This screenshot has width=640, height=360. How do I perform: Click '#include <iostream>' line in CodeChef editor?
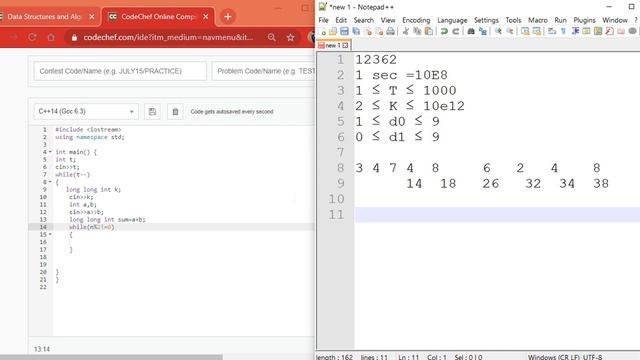88,129
